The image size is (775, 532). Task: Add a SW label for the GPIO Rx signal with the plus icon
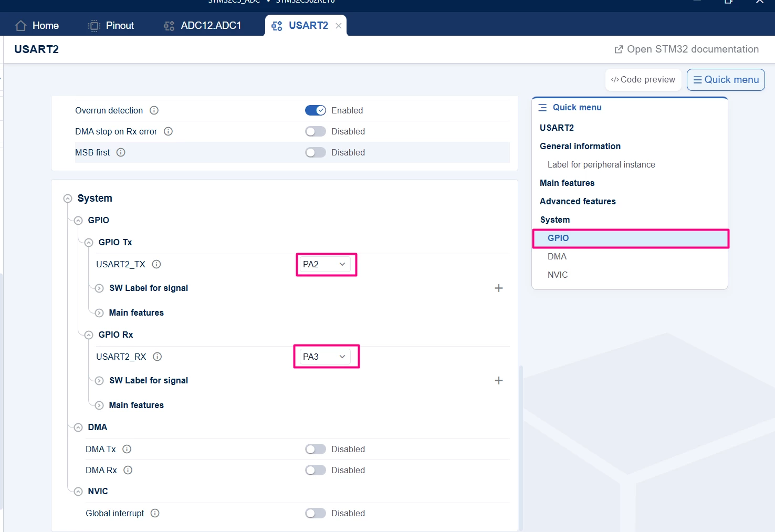click(x=499, y=380)
